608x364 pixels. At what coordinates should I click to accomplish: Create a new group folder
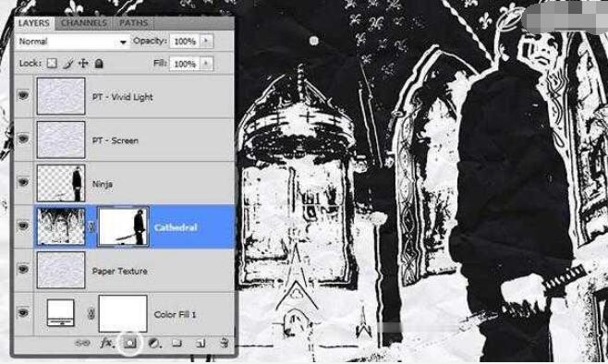(176, 343)
